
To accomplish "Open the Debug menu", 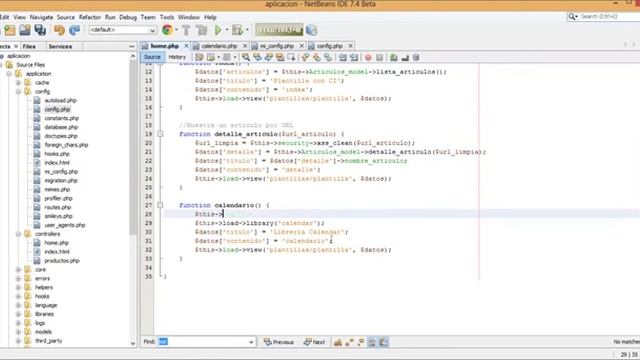I will (128, 17).
